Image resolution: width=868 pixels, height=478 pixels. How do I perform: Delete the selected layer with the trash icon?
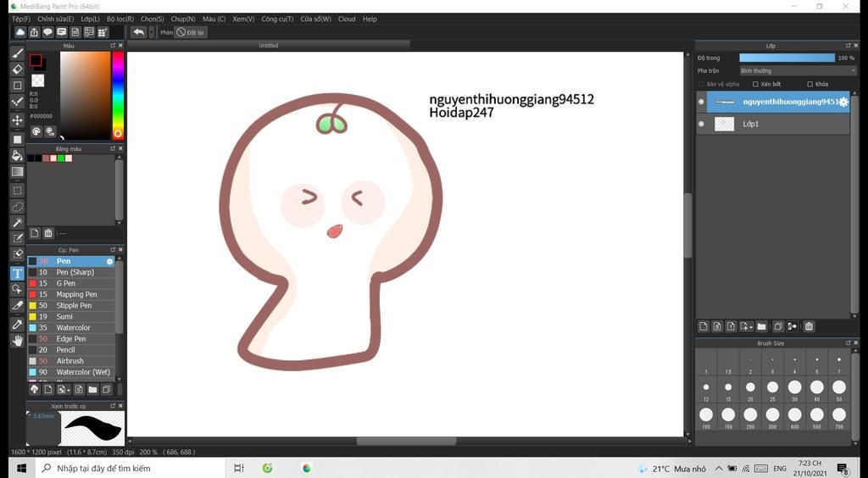coord(809,326)
